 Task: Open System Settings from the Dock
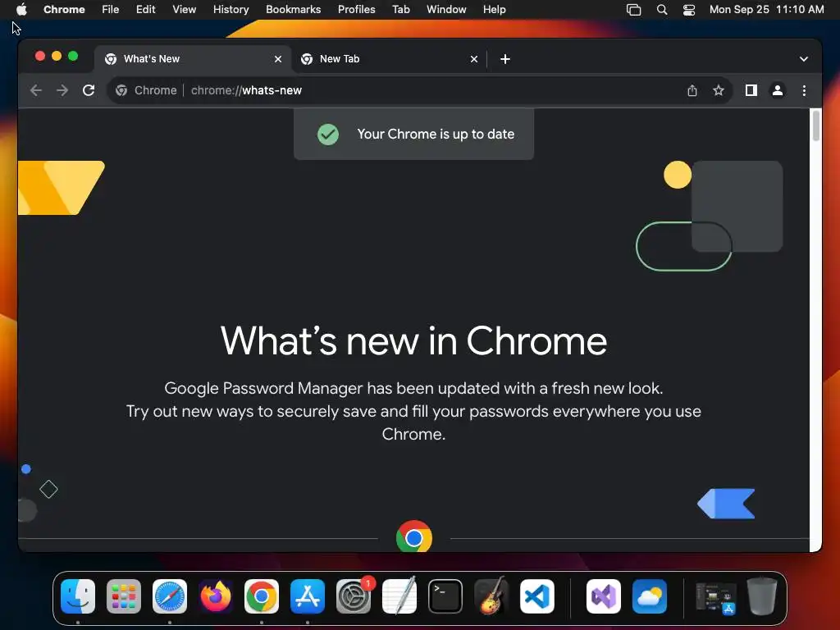(354, 596)
